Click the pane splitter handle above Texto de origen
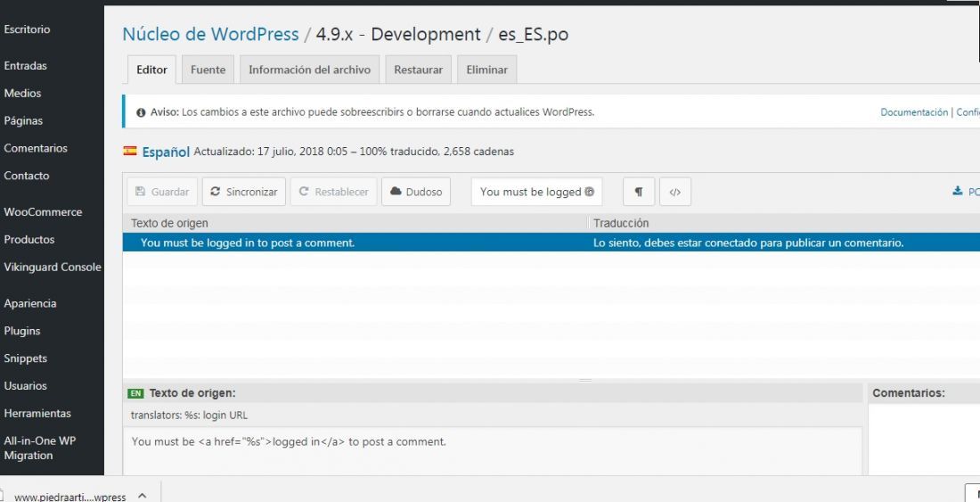The width and height of the screenshot is (980, 502). tap(585, 380)
